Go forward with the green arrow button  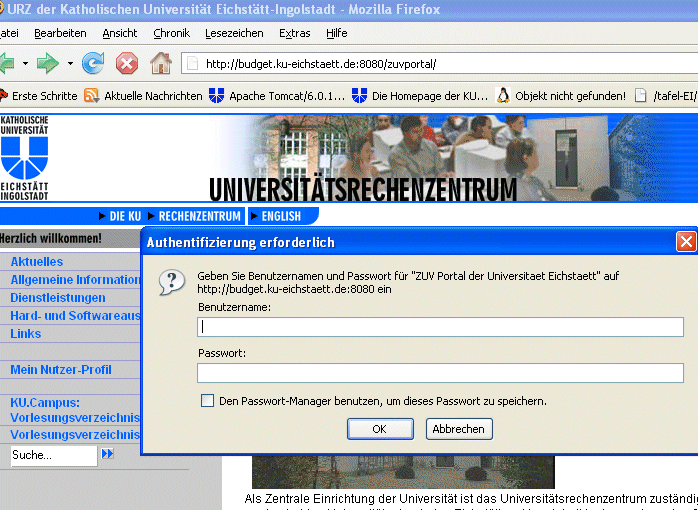click(x=48, y=63)
